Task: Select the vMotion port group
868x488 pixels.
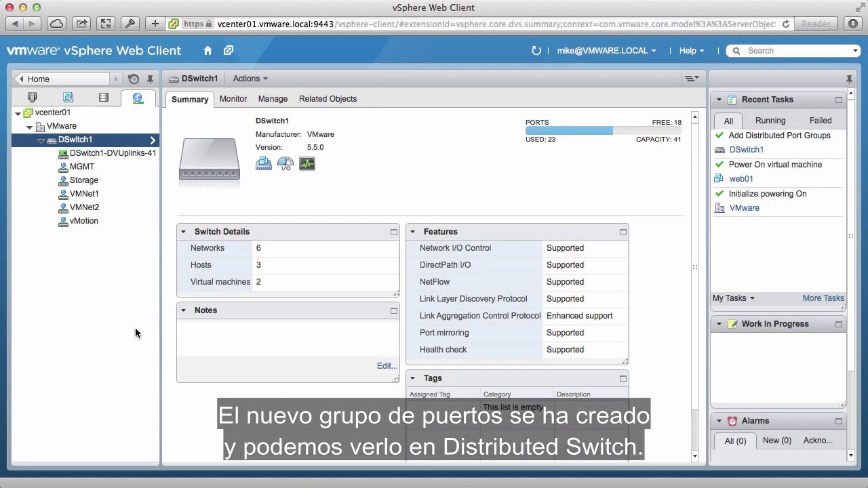Action: [84, 221]
